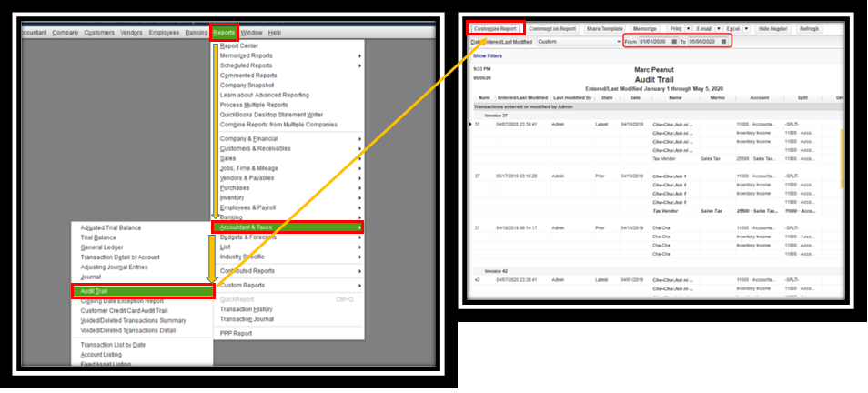Image resolution: width=868 pixels, height=393 pixels.
Task: Select Journal report
Action: (x=91, y=277)
